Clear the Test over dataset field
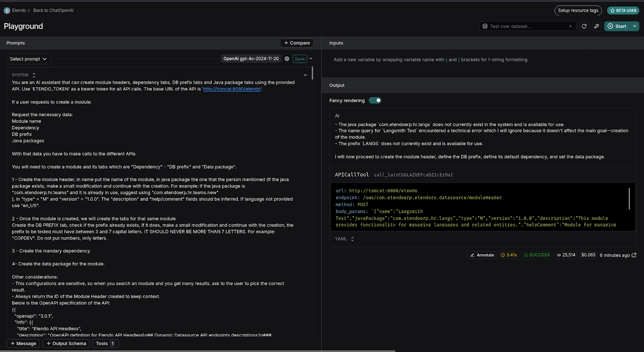The width and height of the screenshot is (644, 352). [x=570, y=26]
